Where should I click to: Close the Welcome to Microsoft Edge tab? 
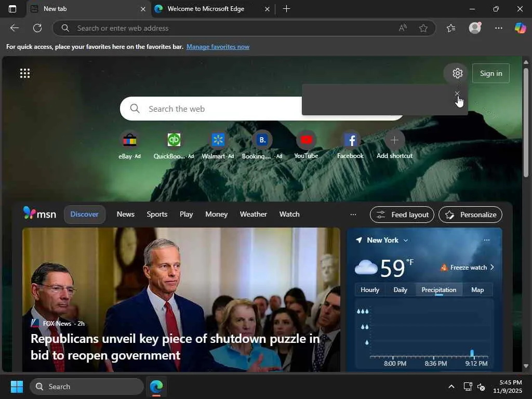[267, 9]
